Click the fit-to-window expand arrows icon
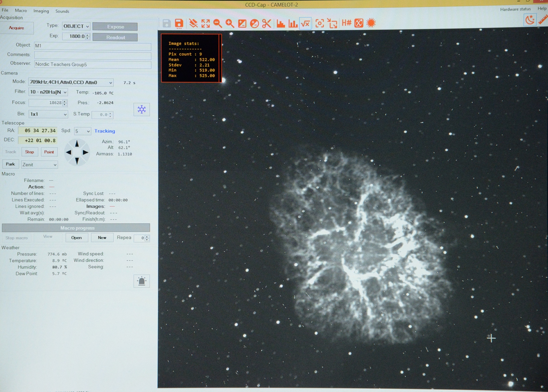The width and height of the screenshot is (548, 392). point(206,23)
